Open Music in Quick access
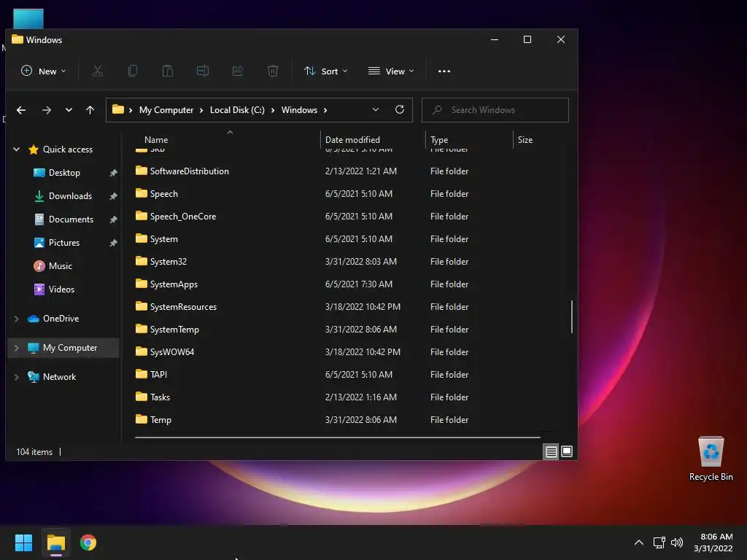The image size is (747, 560). point(60,265)
